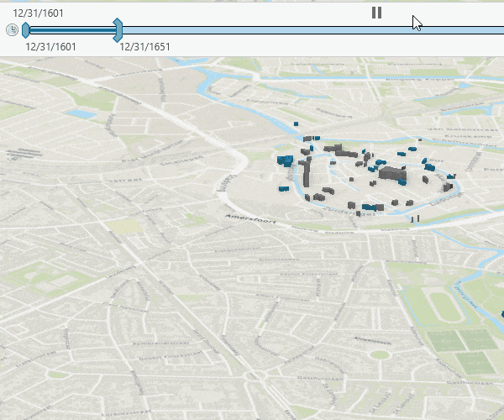Select the time span end handle at 12/31/1651
Viewport: 504px width, 420px height.
pos(118,30)
